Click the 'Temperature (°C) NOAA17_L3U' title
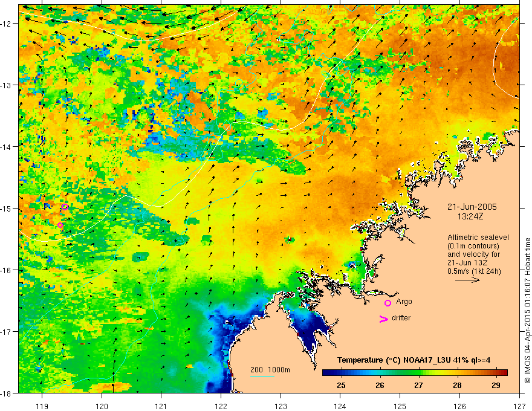The height and width of the screenshot is (411, 532). point(394,360)
